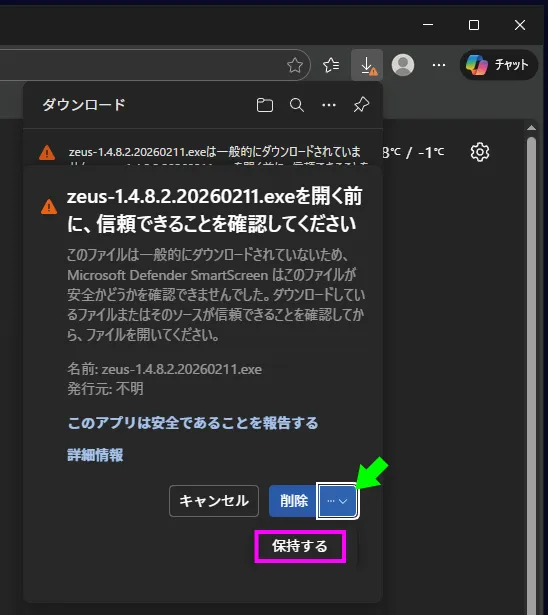Click 発行元: 不明 text
The image size is (548, 615).
[105, 389]
